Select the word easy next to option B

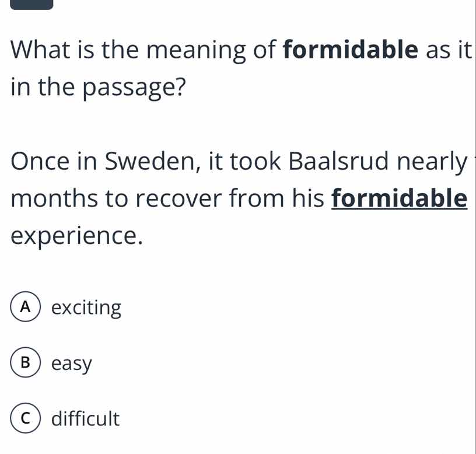click(71, 364)
